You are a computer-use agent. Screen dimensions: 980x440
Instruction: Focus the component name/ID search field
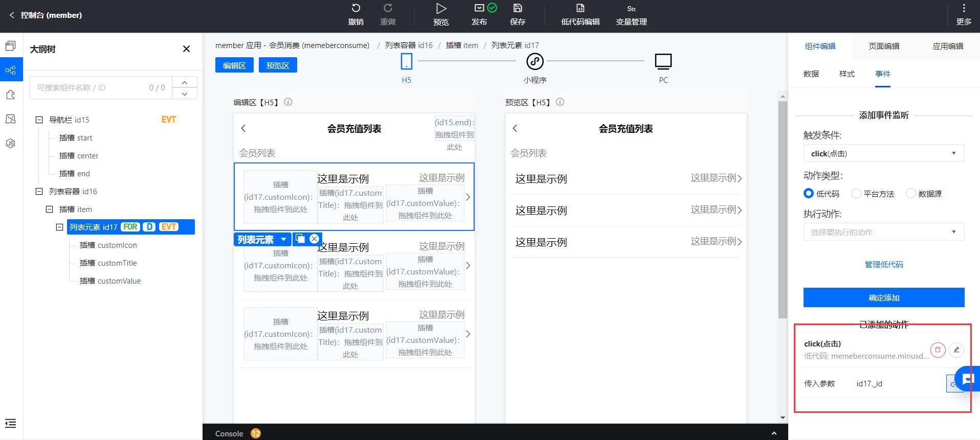pos(101,88)
